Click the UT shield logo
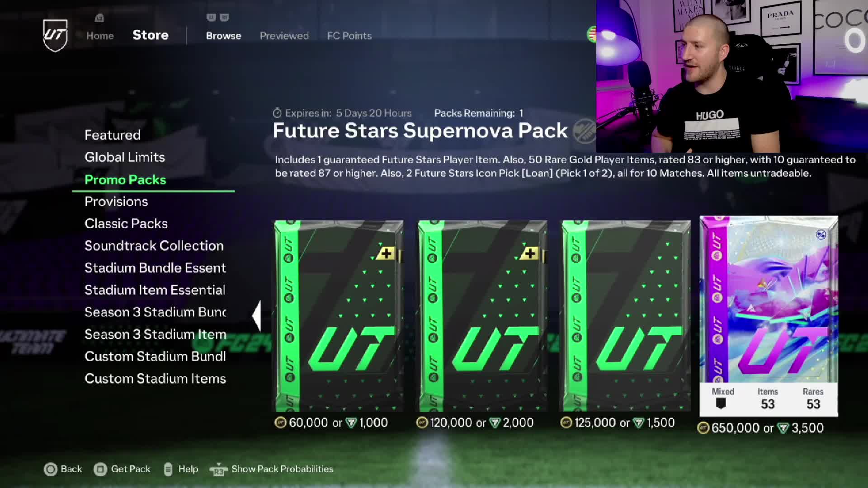Viewport: 868px width, 488px height. tap(55, 35)
